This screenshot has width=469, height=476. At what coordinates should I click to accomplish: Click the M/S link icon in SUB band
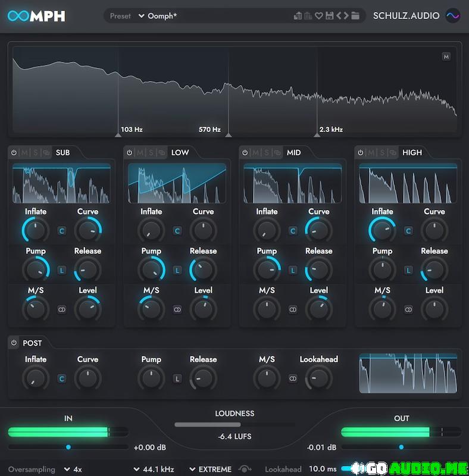(x=61, y=310)
